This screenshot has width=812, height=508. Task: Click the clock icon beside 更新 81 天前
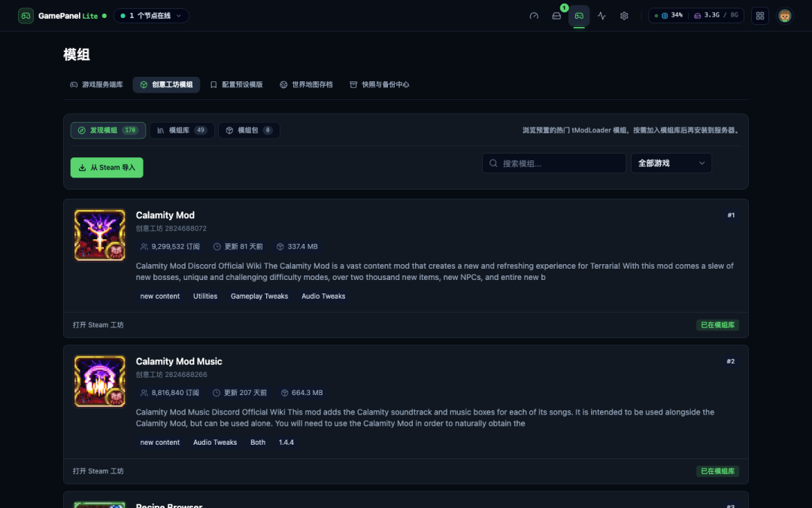pos(217,247)
